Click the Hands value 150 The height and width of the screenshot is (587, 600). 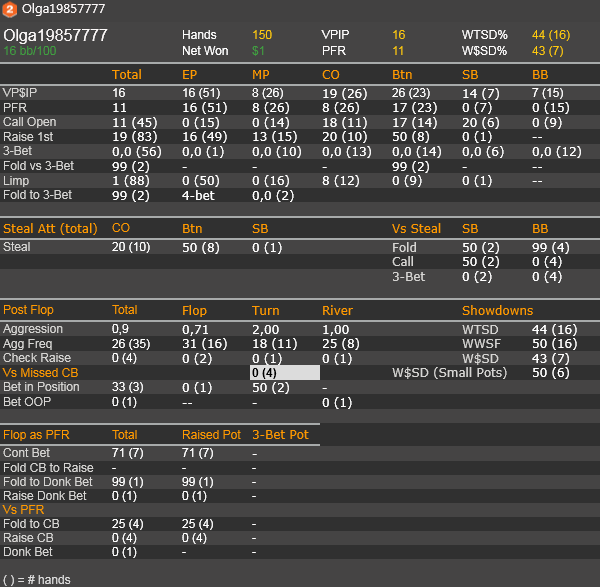[x=262, y=35]
